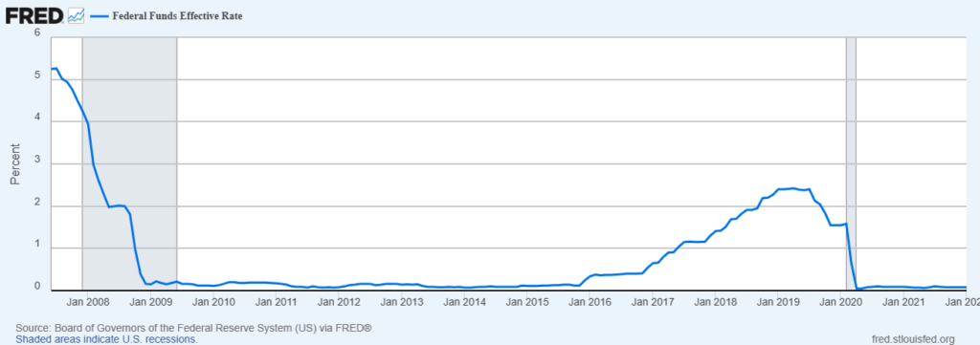Click the Percent axis title

pyautogui.click(x=15, y=164)
